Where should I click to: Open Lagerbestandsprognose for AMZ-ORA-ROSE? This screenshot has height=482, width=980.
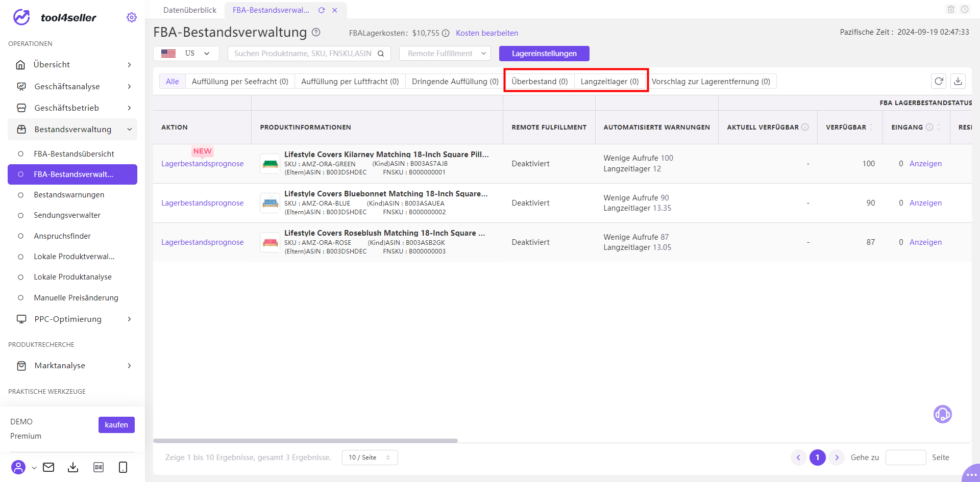pos(203,242)
